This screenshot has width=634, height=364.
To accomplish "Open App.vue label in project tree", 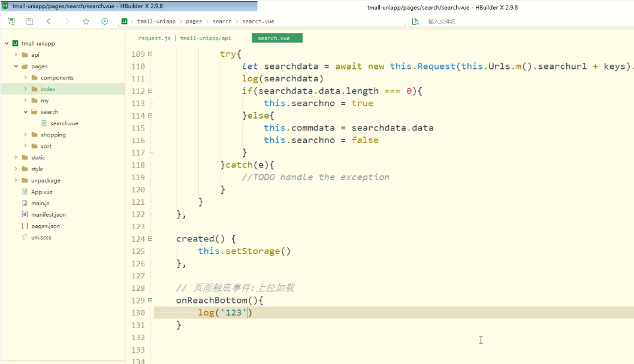I will (x=41, y=192).
